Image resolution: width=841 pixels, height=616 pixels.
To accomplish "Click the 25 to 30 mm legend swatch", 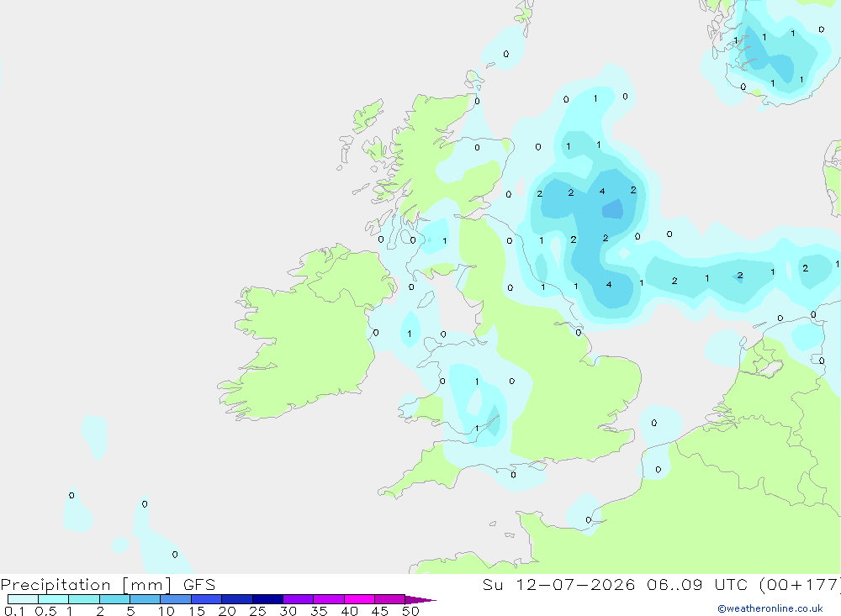I will point(267,599).
